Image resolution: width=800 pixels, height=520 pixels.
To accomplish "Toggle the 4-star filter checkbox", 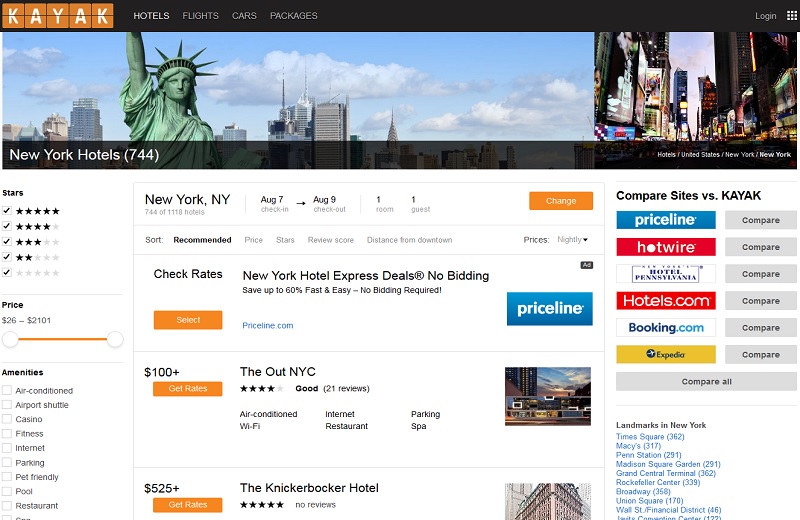I will 7,226.
